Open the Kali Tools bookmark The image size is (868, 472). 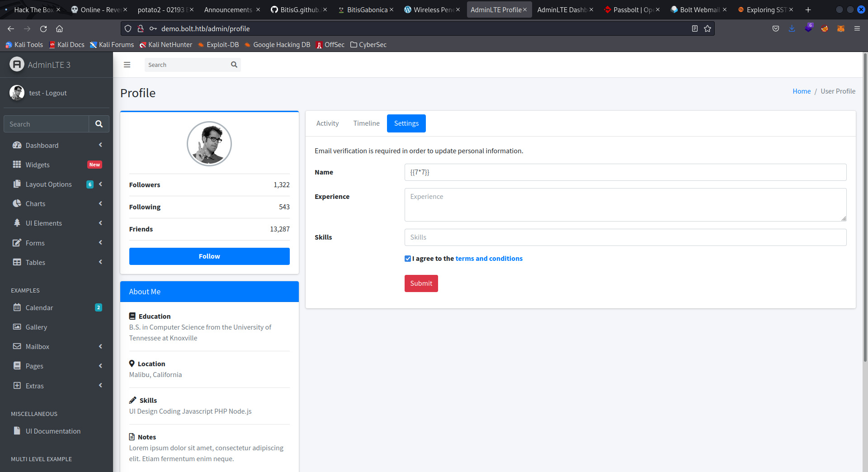pos(24,45)
